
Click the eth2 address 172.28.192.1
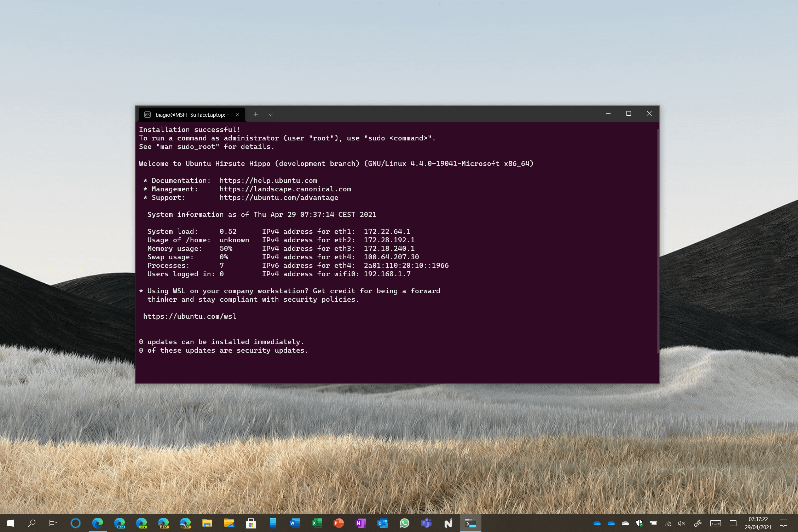coord(389,240)
